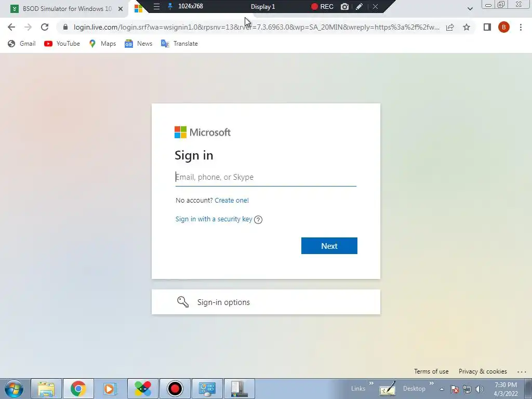532x399 pixels.
Task: Bookmark this page with the star icon
Action: point(467,27)
